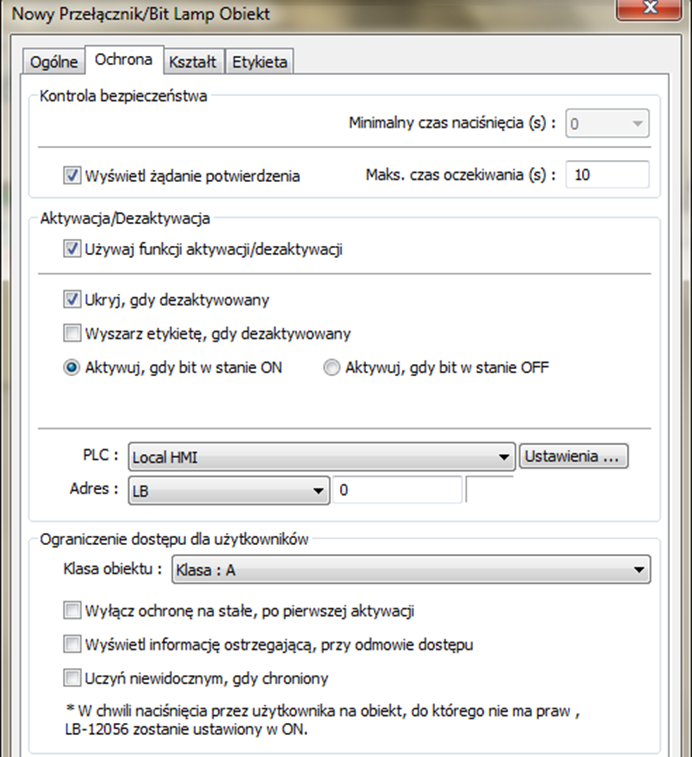Click the empty box beside the address field
This screenshot has width=692, height=757.
[489, 490]
